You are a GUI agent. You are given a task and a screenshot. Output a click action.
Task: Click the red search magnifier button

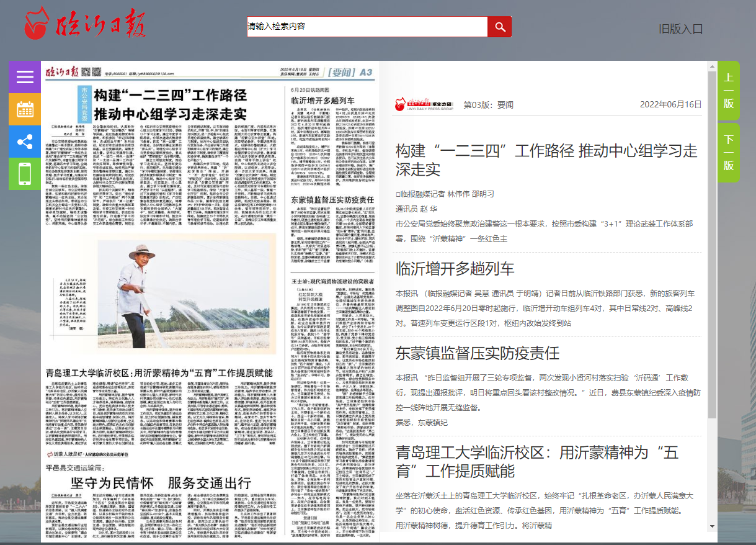[x=499, y=27]
